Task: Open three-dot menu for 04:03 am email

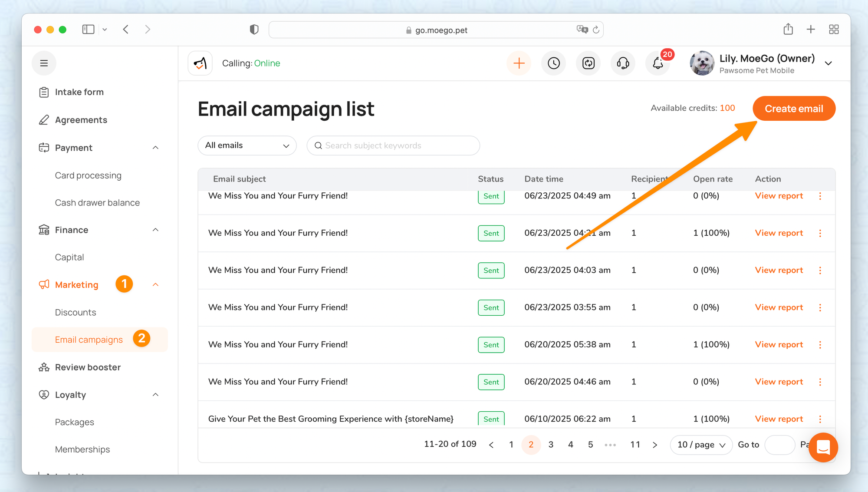Action: (820, 270)
